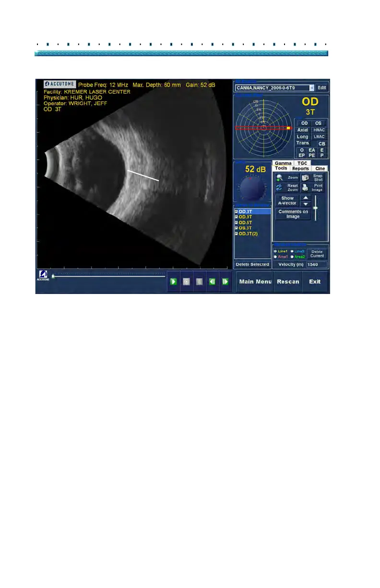
Task: Move A-Vector up with the up arrow
Action: point(306,197)
